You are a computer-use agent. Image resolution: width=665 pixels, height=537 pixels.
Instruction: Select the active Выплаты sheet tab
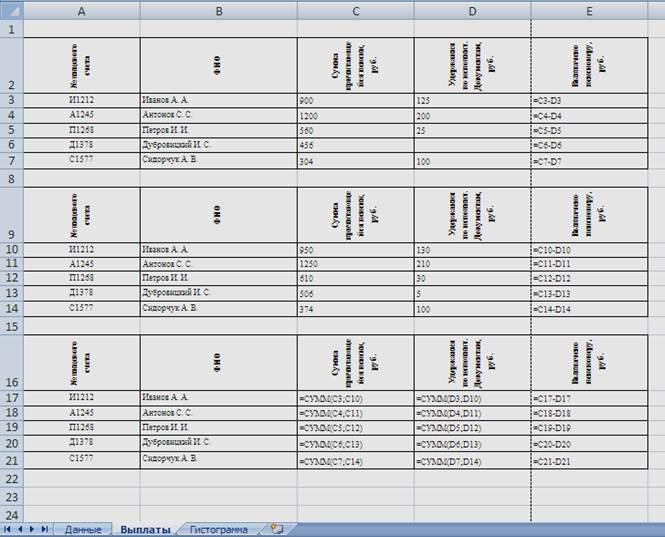146,529
